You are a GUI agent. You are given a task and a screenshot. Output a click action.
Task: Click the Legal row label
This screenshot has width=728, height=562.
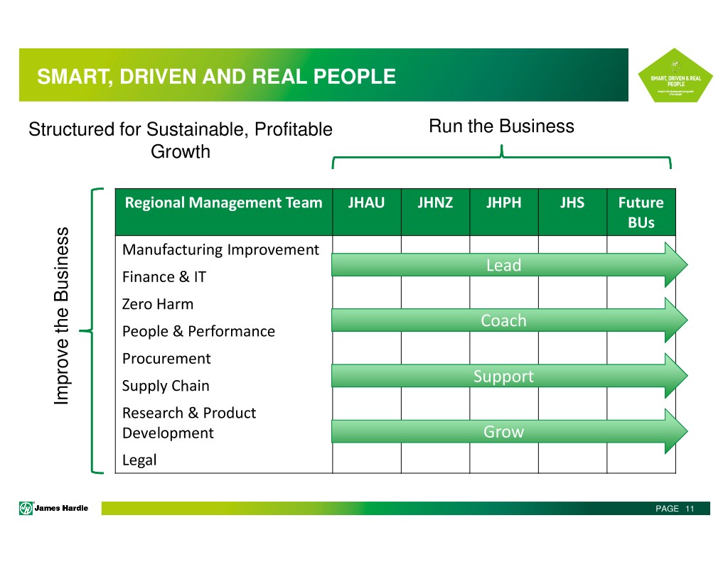pyautogui.click(x=139, y=460)
